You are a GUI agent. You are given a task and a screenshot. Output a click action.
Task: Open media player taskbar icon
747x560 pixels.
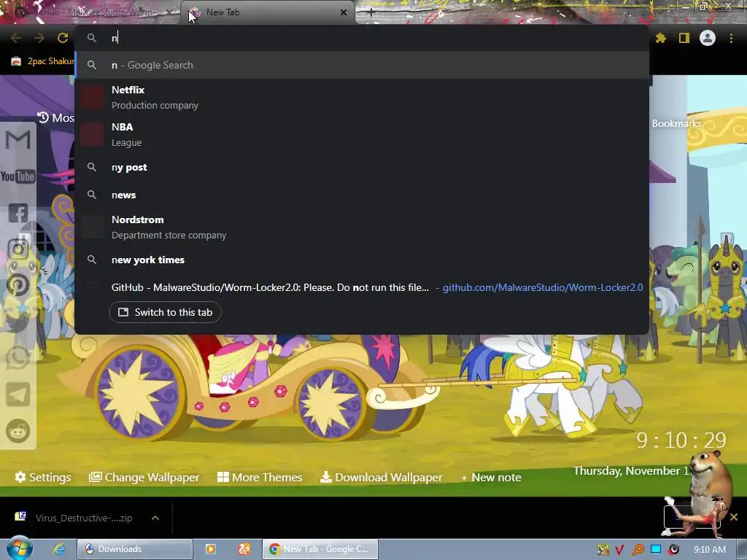210,549
